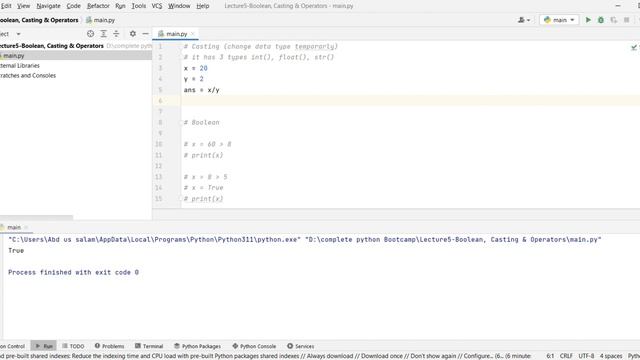Viewport: 640px width, 360px height.
Task: Change UTF-8 file encoding in status bar
Action: (586, 356)
